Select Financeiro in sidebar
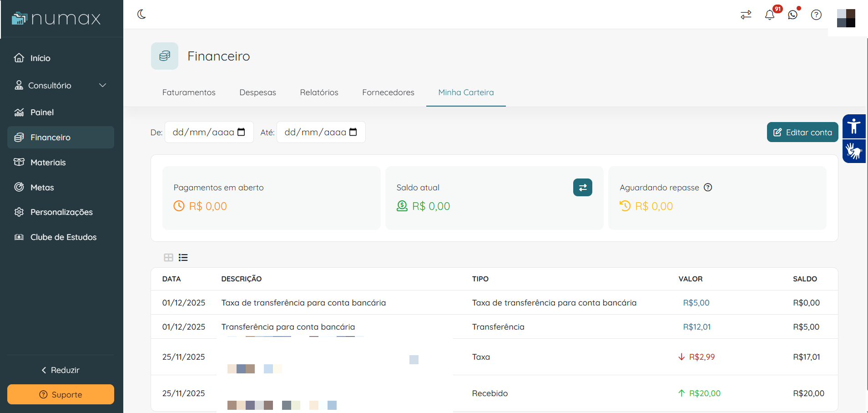This screenshot has width=868, height=413. [61, 138]
